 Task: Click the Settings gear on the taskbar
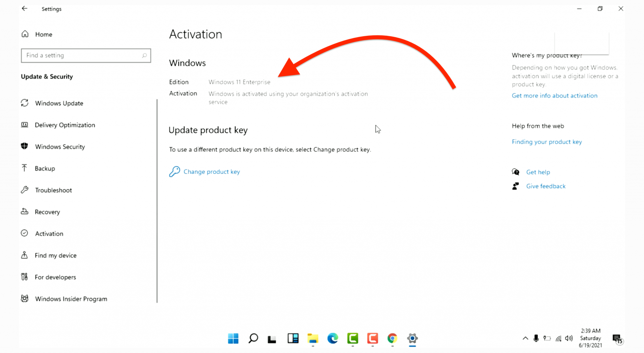[412, 339]
